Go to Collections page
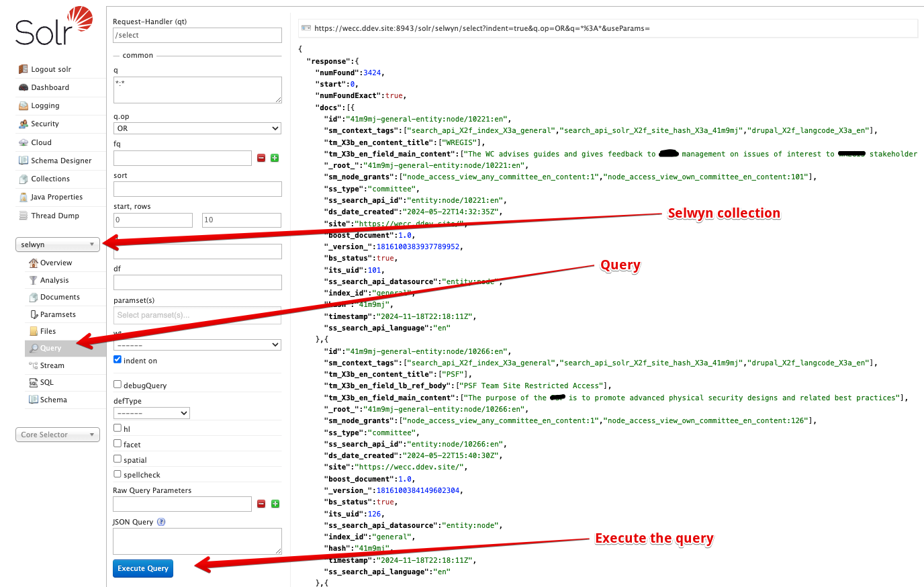The width and height of the screenshot is (924, 587). click(50, 179)
